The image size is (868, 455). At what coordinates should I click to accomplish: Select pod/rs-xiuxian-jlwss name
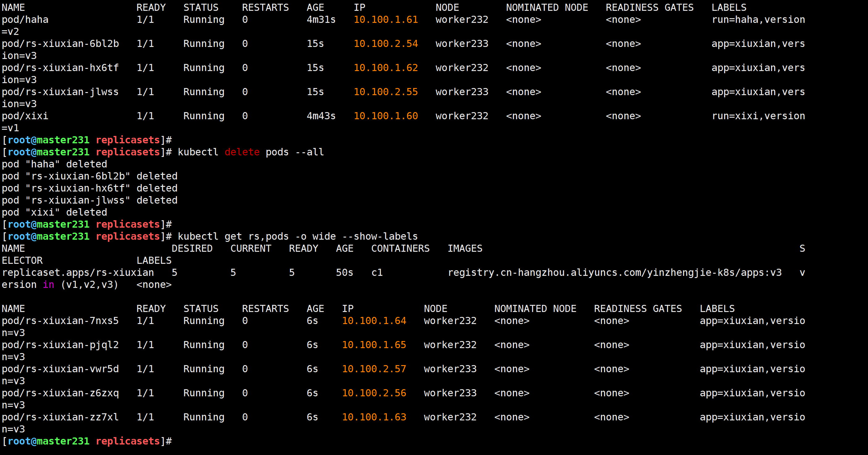[x=60, y=92]
